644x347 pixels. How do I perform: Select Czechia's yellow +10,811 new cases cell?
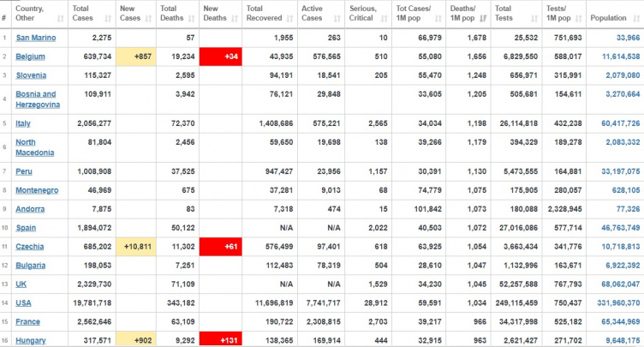click(136, 245)
